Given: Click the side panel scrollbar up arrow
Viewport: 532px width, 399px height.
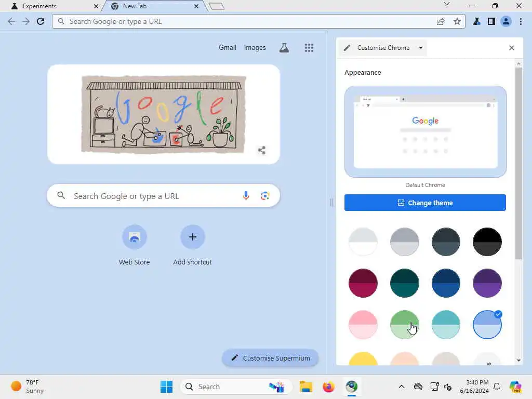Looking at the screenshot, I should [x=518, y=63].
